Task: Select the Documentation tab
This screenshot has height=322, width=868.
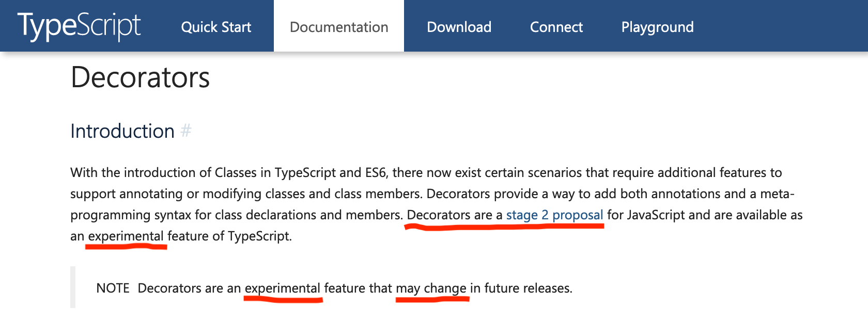Action: tap(339, 27)
